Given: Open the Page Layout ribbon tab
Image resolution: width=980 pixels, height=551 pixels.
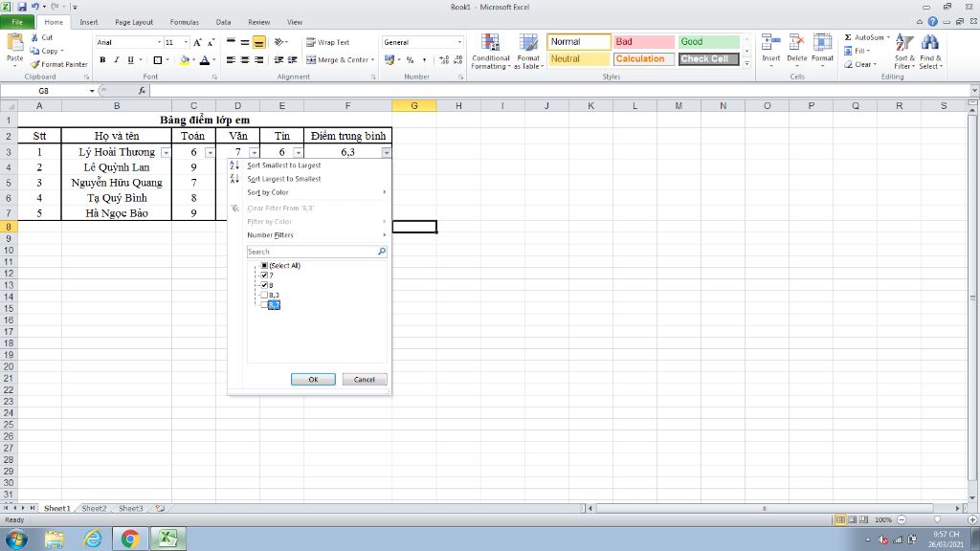Looking at the screenshot, I should point(134,22).
